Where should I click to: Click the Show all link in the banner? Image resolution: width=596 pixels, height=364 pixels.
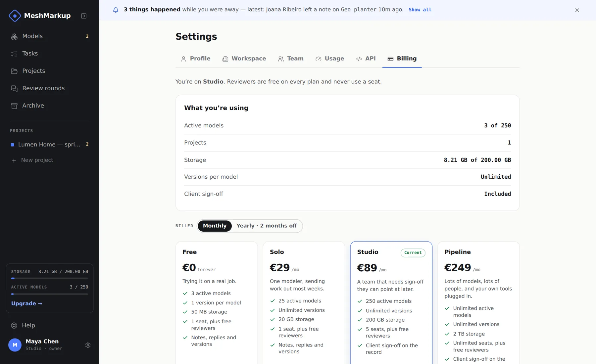click(420, 10)
